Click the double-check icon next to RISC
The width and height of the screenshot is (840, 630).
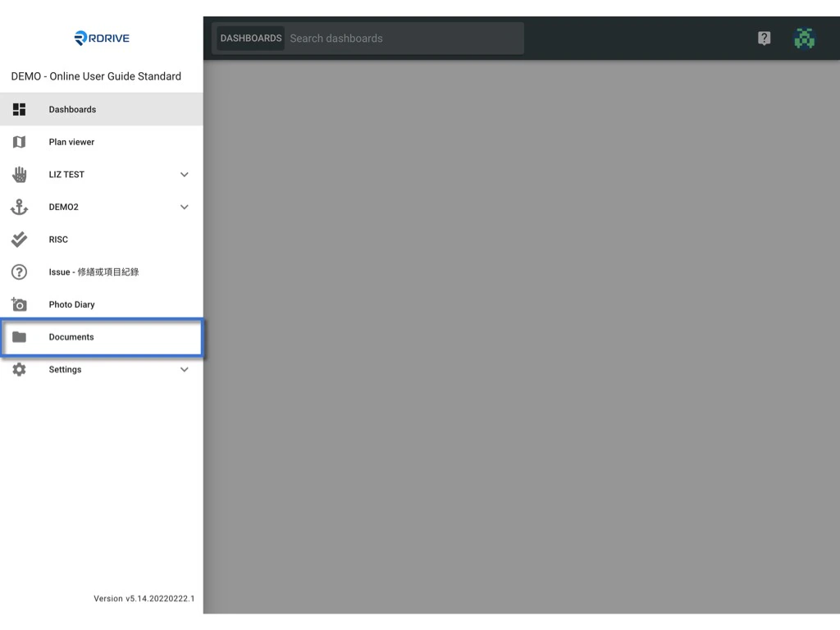pyautogui.click(x=18, y=240)
